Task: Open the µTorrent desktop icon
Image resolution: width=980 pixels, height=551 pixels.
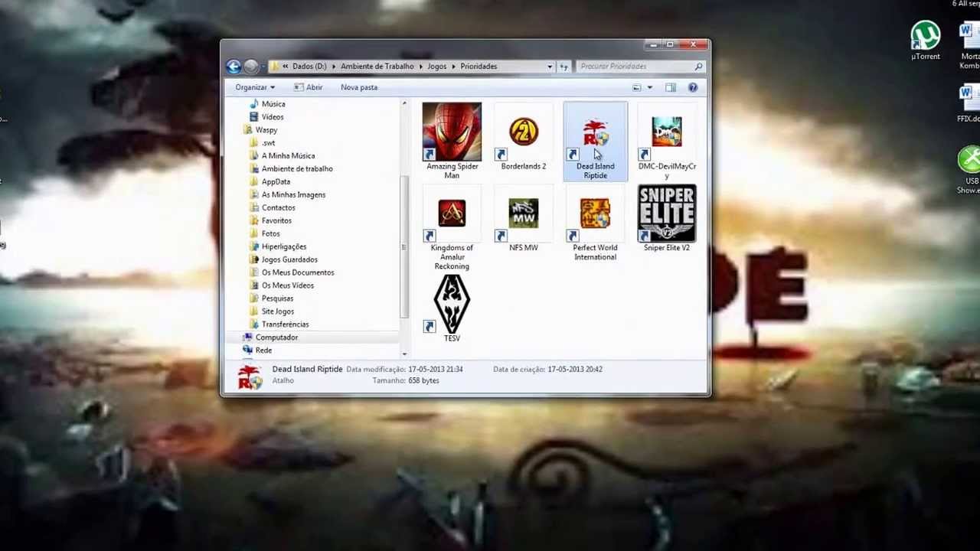Action: pos(926,41)
